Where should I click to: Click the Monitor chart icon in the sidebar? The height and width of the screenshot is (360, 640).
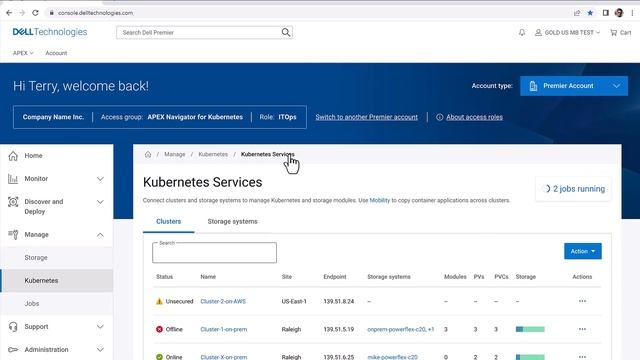[13, 179]
